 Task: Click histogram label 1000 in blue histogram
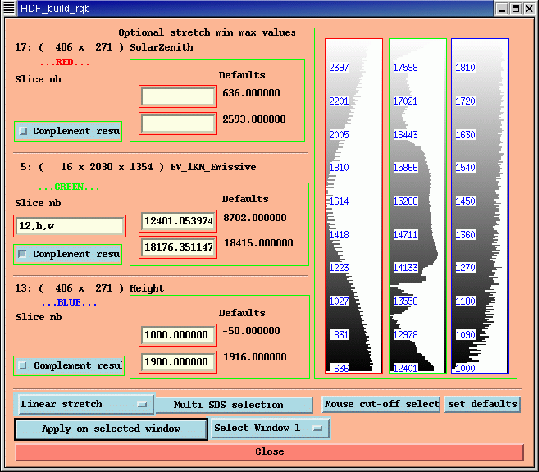pos(465,368)
